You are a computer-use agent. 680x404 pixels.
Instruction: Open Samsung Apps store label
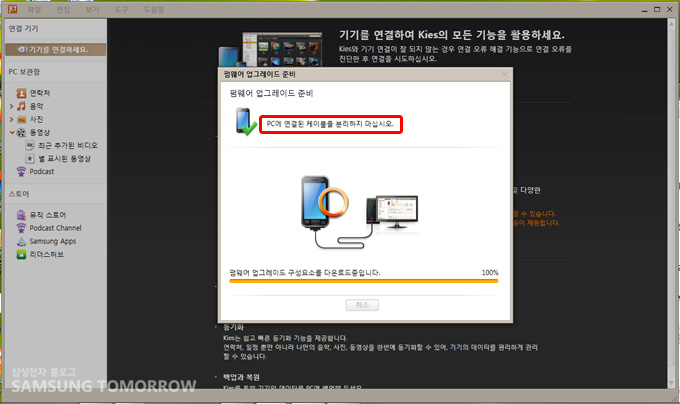(x=52, y=241)
